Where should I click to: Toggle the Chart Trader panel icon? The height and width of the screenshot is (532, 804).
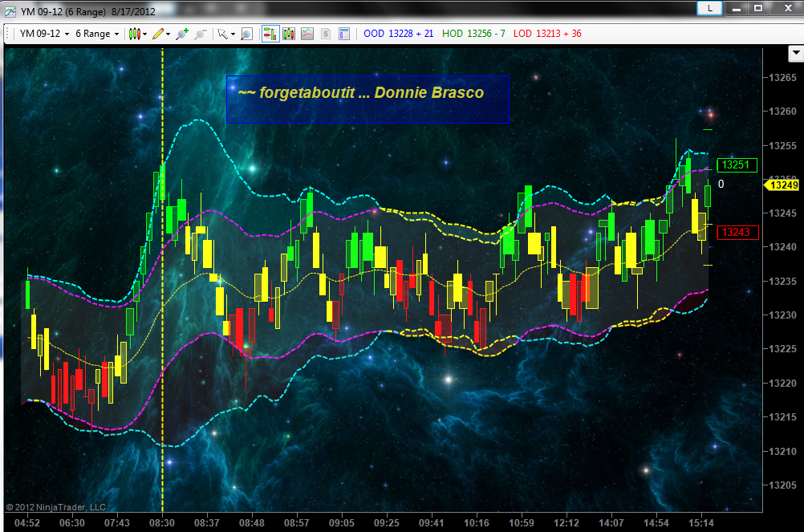(270, 34)
